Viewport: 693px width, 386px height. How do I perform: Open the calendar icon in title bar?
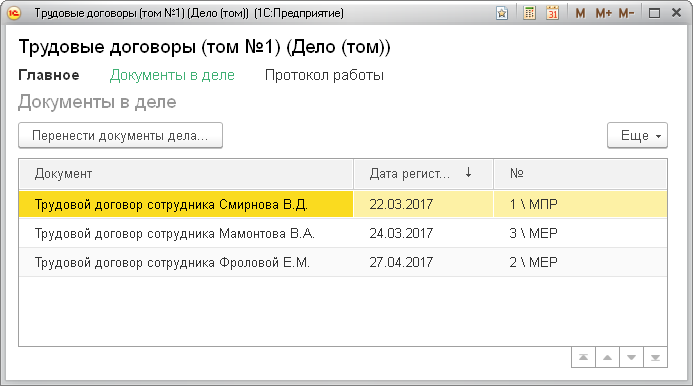click(x=552, y=13)
